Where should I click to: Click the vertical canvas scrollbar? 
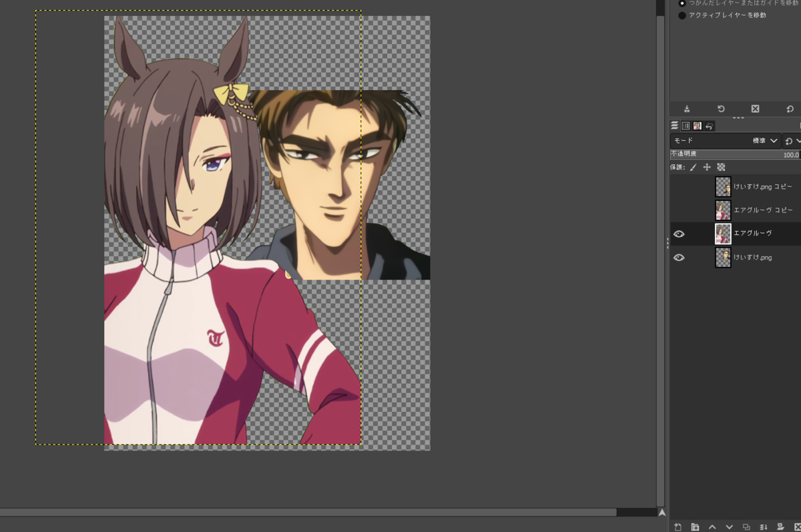tap(661, 260)
